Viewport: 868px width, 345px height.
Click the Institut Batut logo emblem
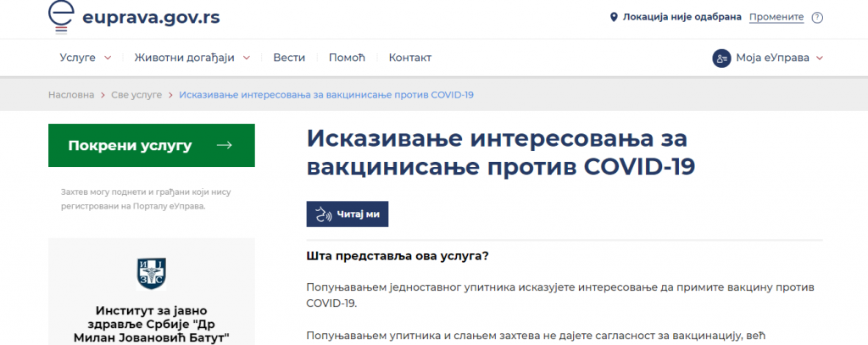[x=151, y=272]
